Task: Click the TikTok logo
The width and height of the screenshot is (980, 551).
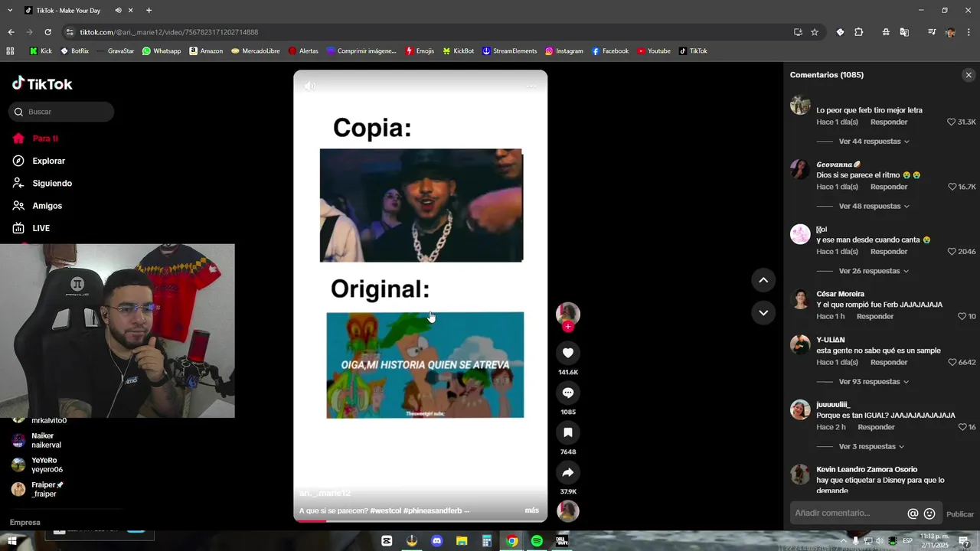Action: (42, 83)
